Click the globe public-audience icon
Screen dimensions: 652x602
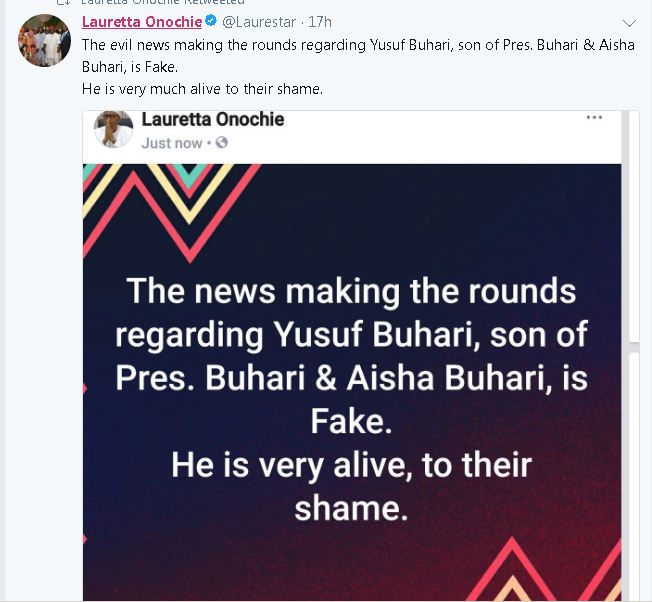(221, 143)
